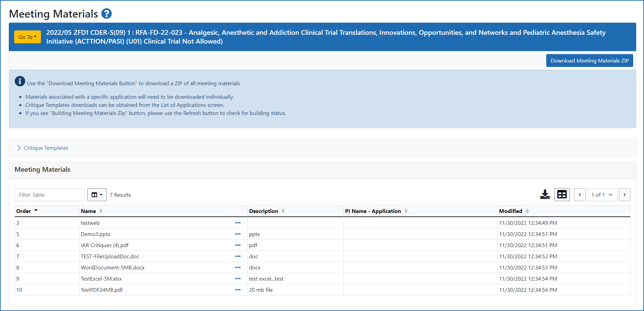The width and height of the screenshot is (644, 311).
Task: Click the meeting title RFA-FD-22-023 header
Action: coord(326,37)
